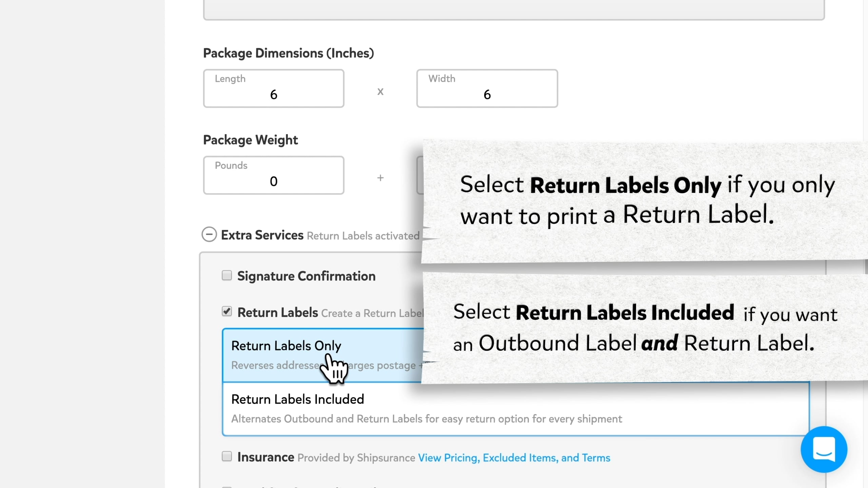Click the text box above Package Dimensions

tap(514, 8)
